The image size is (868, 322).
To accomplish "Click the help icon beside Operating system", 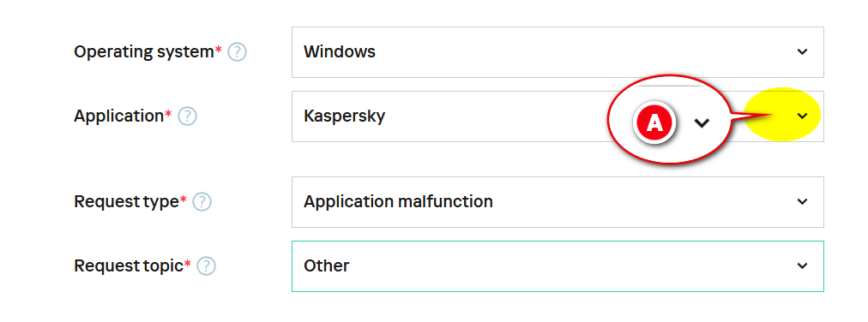I will point(237,52).
